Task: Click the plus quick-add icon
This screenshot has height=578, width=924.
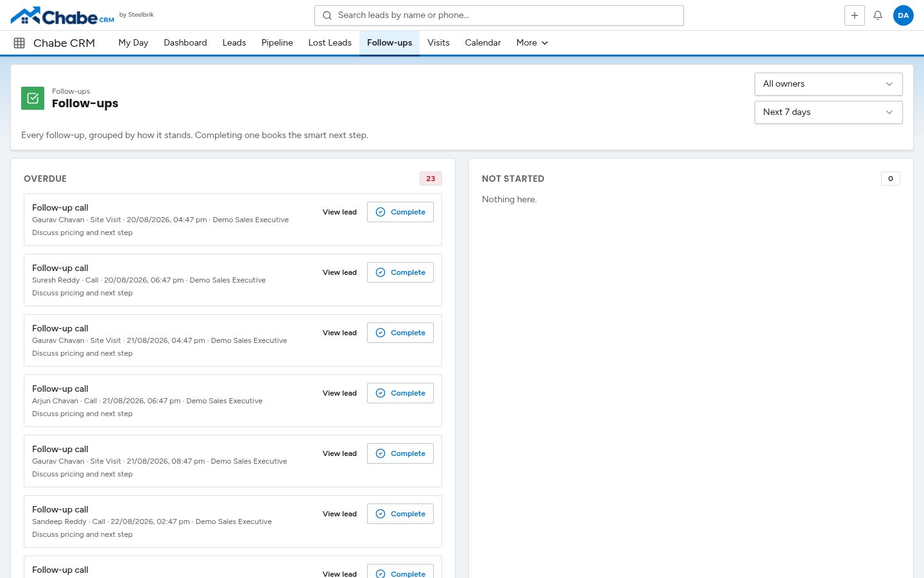Action: [x=855, y=15]
